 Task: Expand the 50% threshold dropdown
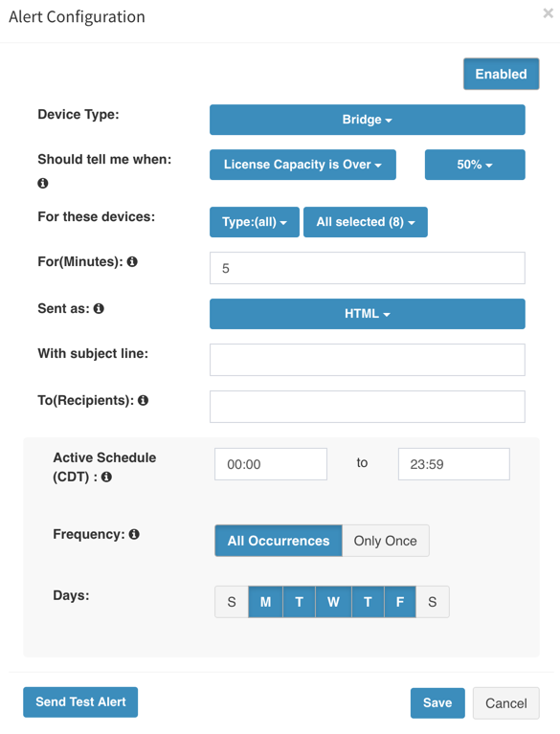point(475,165)
